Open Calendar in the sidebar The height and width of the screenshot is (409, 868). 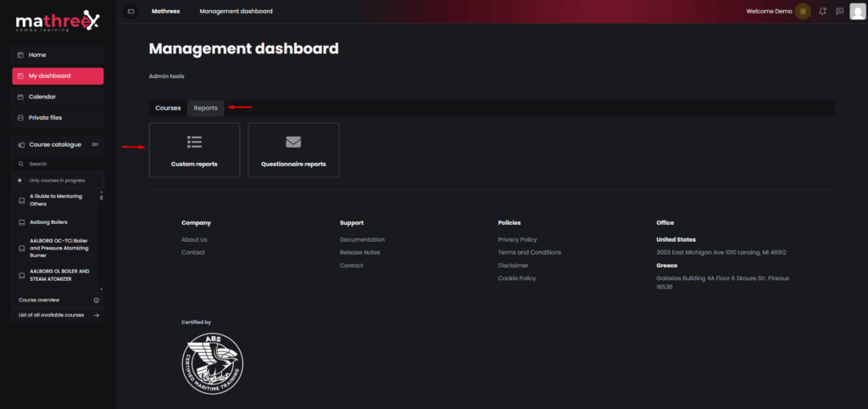point(58,97)
